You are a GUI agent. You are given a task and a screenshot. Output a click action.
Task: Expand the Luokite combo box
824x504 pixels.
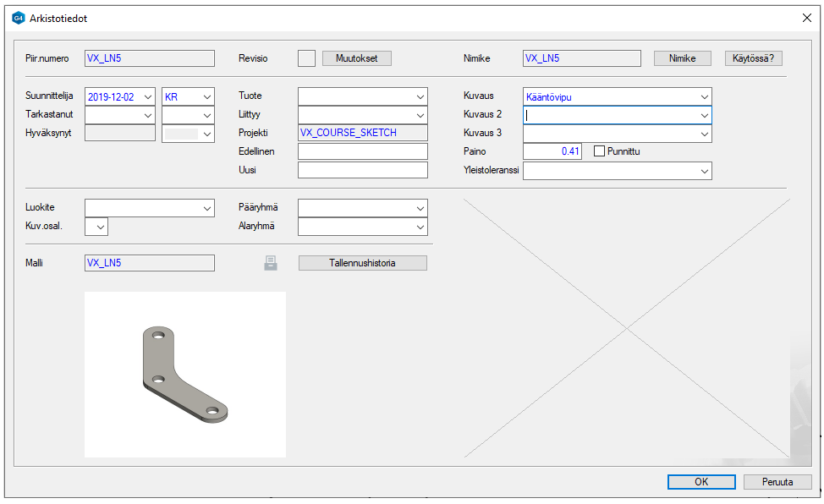pyautogui.click(x=207, y=208)
